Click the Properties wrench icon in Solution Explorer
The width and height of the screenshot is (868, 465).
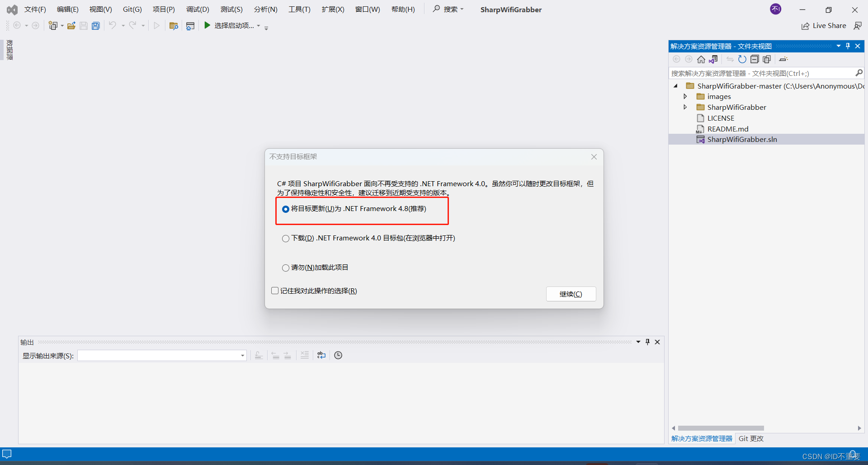(783, 59)
